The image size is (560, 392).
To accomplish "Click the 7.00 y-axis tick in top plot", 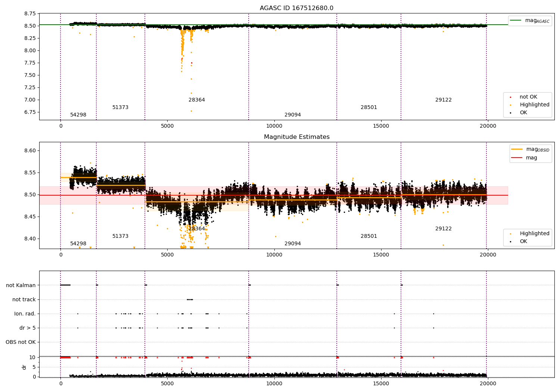I will coord(29,100).
